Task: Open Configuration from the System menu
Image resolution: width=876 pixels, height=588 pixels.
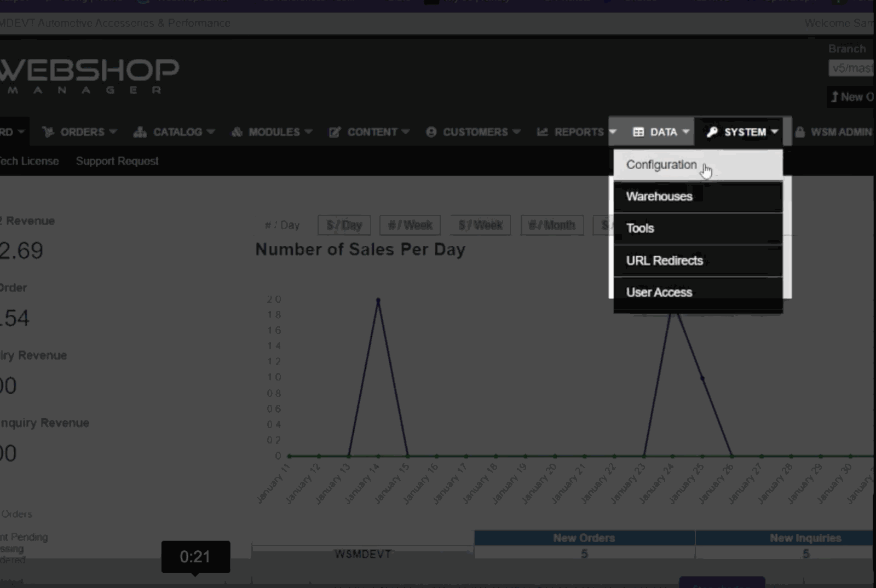Action: point(698,165)
